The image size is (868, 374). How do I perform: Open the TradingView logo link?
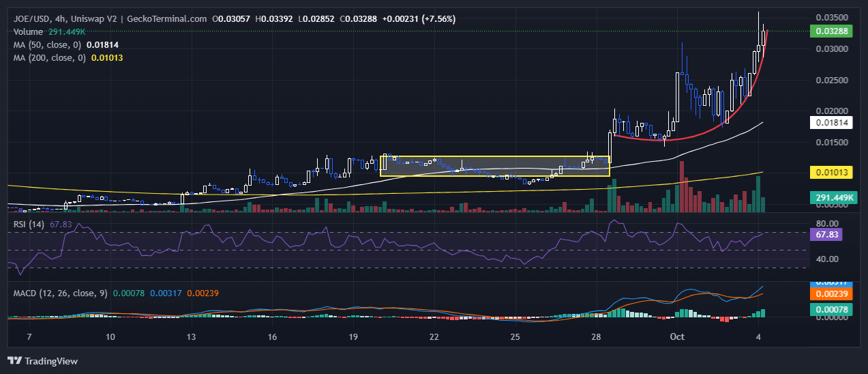click(x=42, y=360)
